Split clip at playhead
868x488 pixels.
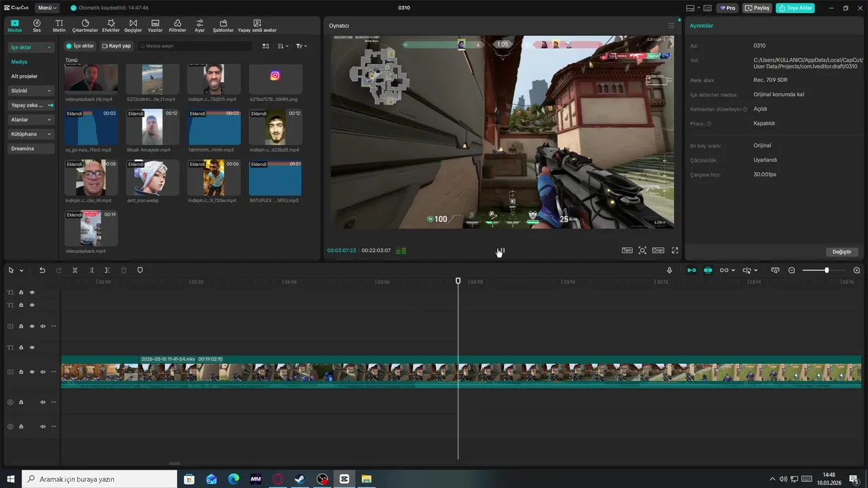pyautogui.click(x=75, y=270)
